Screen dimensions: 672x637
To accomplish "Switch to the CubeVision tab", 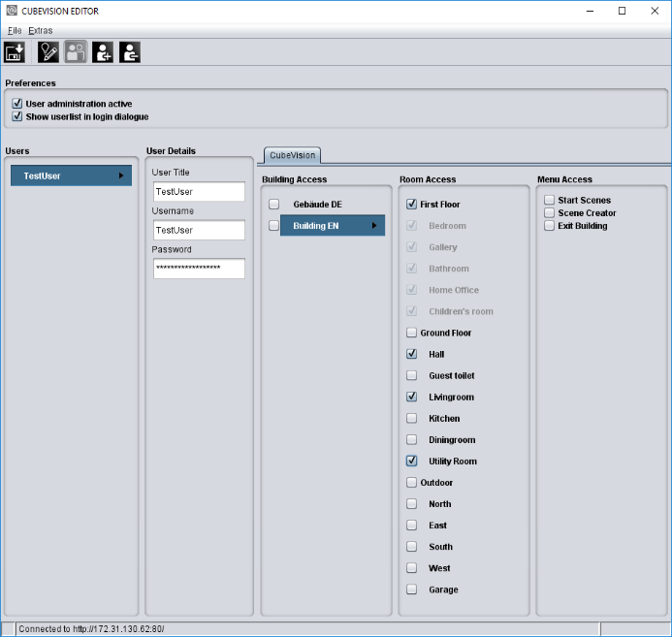I will coord(292,155).
